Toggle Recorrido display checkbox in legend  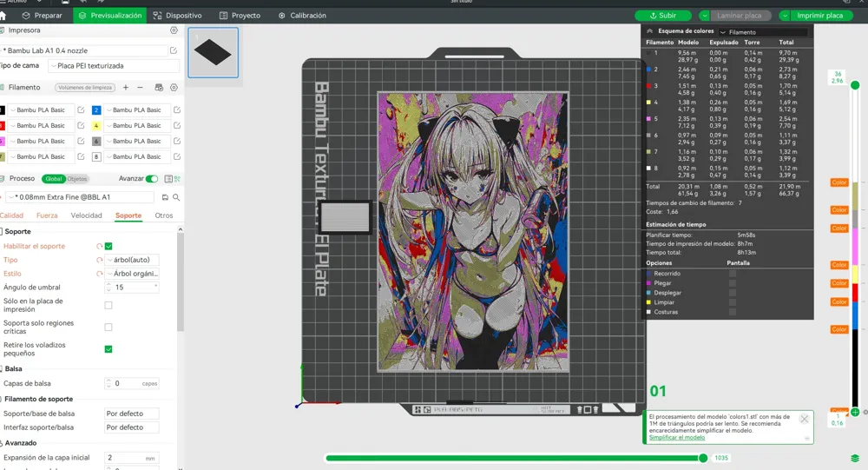pos(733,274)
